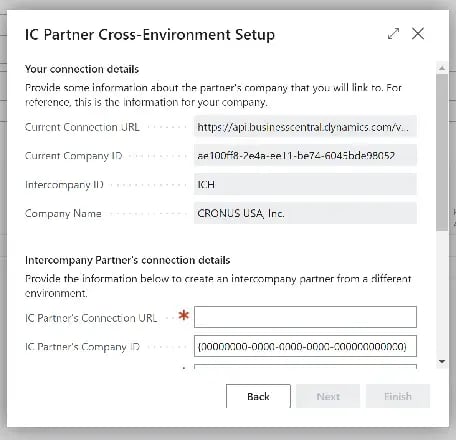Click the IC Partner's Connection URL label
The image size is (456, 440).
(x=91, y=318)
